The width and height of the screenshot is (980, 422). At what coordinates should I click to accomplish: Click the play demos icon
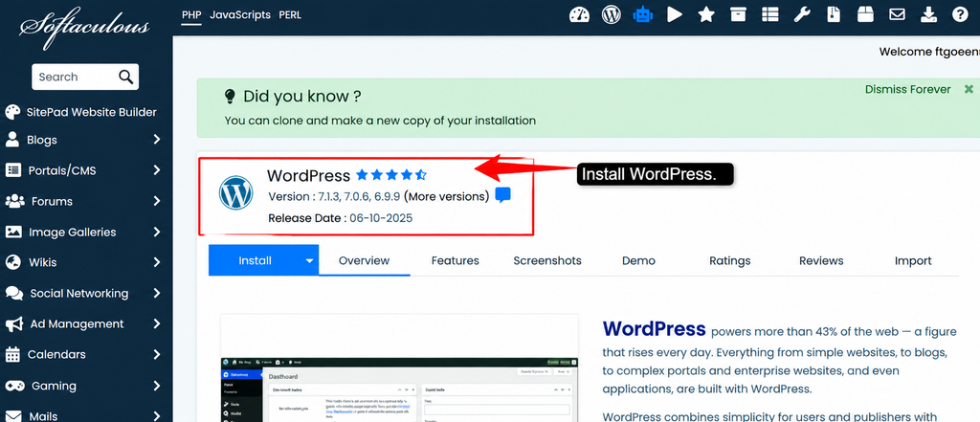pos(675,14)
